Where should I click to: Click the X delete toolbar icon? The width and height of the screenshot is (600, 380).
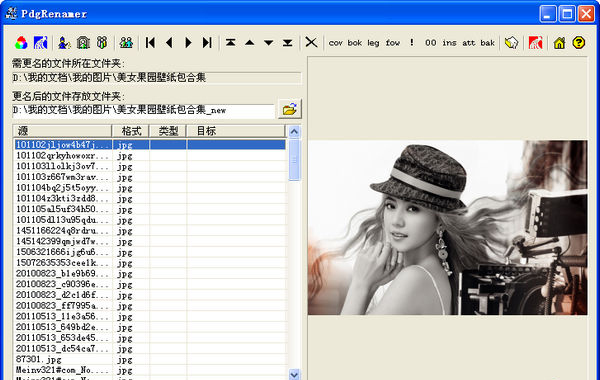click(x=311, y=42)
